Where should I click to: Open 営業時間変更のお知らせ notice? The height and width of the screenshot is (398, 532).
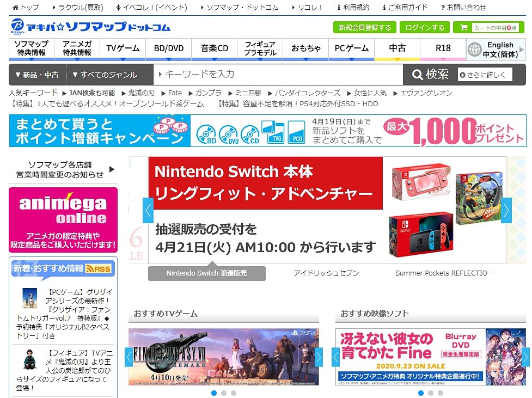[63, 170]
